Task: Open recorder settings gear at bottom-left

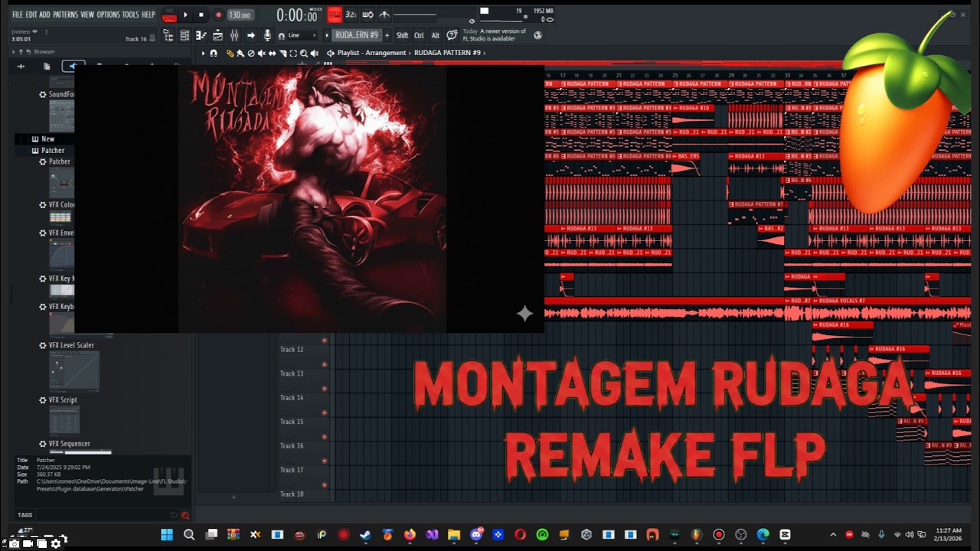Action: click(55, 543)
